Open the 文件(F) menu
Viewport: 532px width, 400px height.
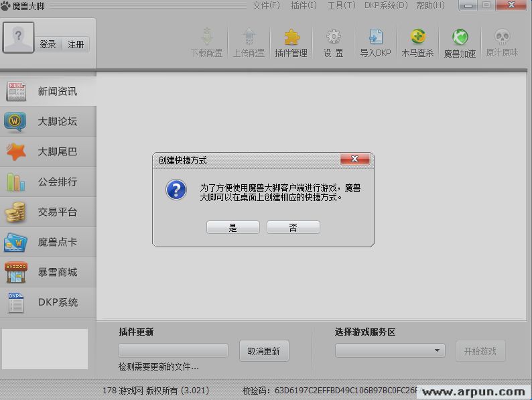click(x=266, y=5)
